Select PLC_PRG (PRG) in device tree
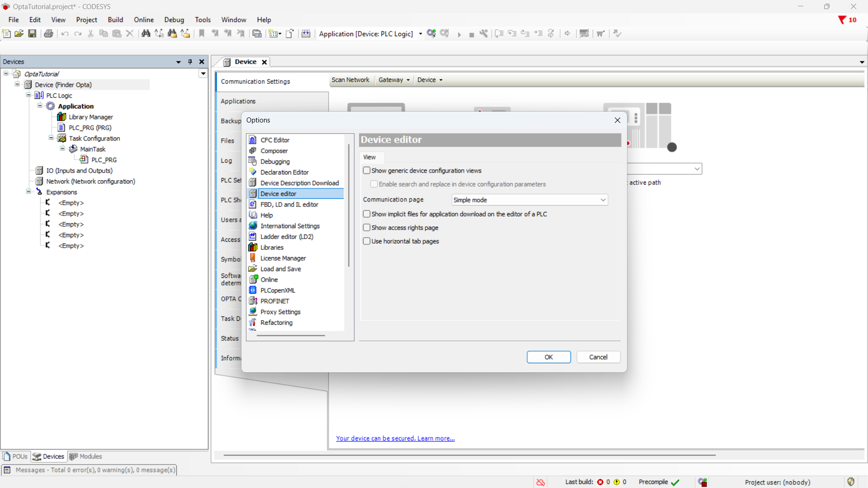868x488 pixels. (x=90, y=128)
